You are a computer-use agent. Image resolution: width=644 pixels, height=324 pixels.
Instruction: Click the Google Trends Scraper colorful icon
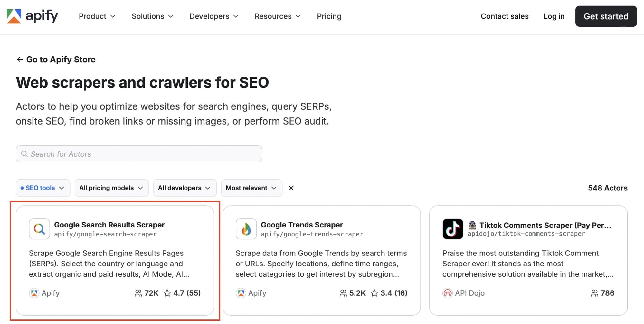click(x=246, y=229)
